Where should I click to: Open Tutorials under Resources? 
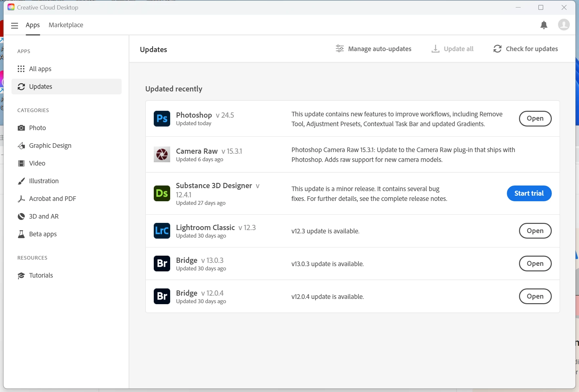(x=67, y=275)
